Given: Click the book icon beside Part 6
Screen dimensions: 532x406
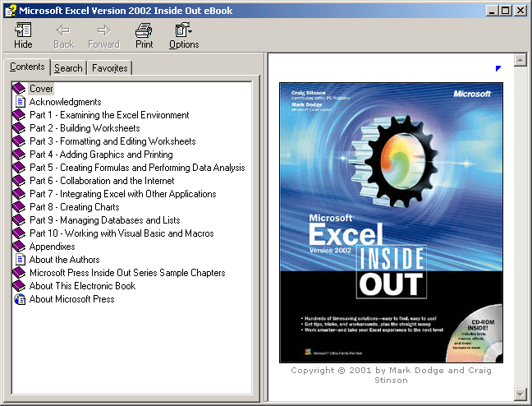Looking at the screenshot, I should (19, 181).
